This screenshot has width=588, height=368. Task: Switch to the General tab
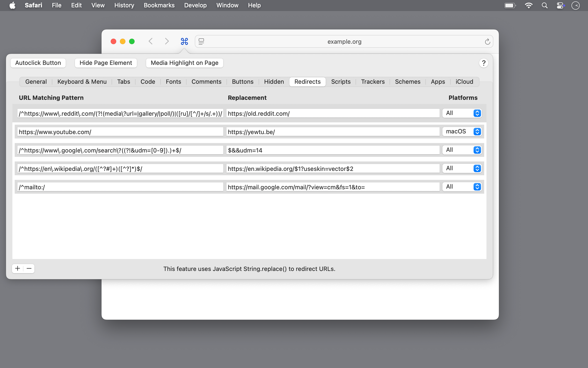(36, 82)
